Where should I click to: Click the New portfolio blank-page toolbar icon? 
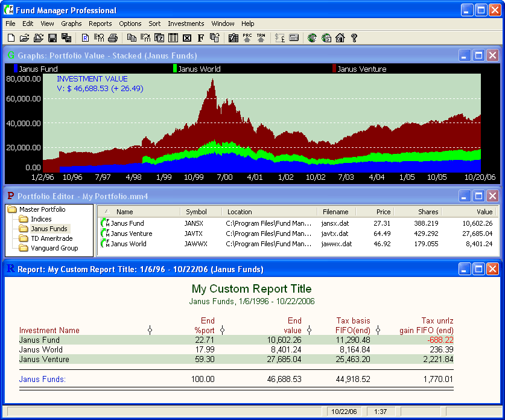click(11, 38)
